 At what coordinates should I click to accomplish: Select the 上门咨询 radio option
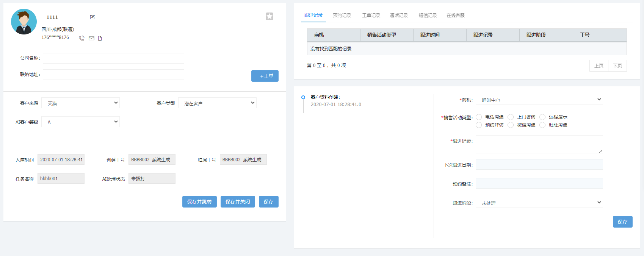pos(511,117)
